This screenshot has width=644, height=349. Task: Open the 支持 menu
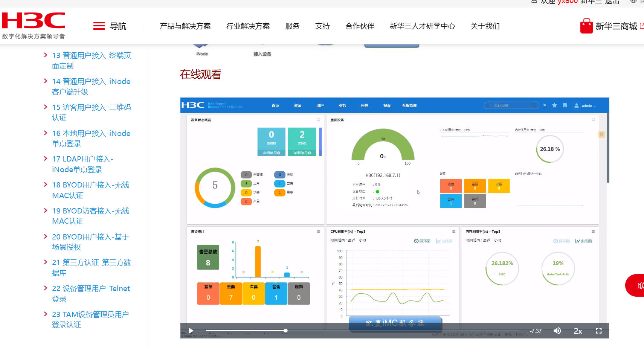322,26
